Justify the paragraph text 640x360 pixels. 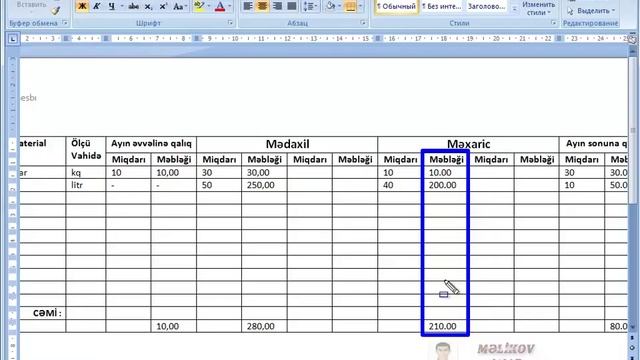292,6
